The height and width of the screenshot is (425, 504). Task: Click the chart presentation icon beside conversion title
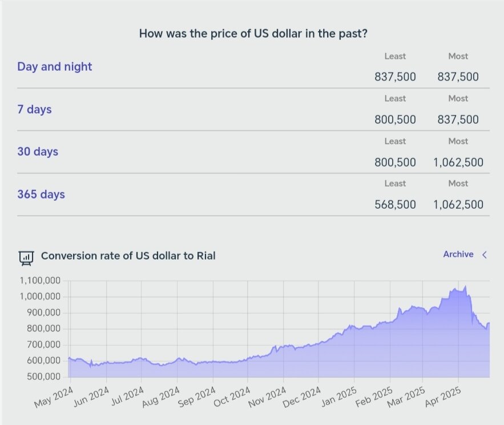pyautogui.click(x=26, y=258)
